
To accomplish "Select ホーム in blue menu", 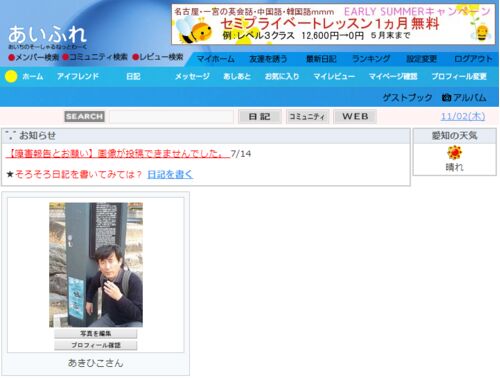I will coord(33,76).
